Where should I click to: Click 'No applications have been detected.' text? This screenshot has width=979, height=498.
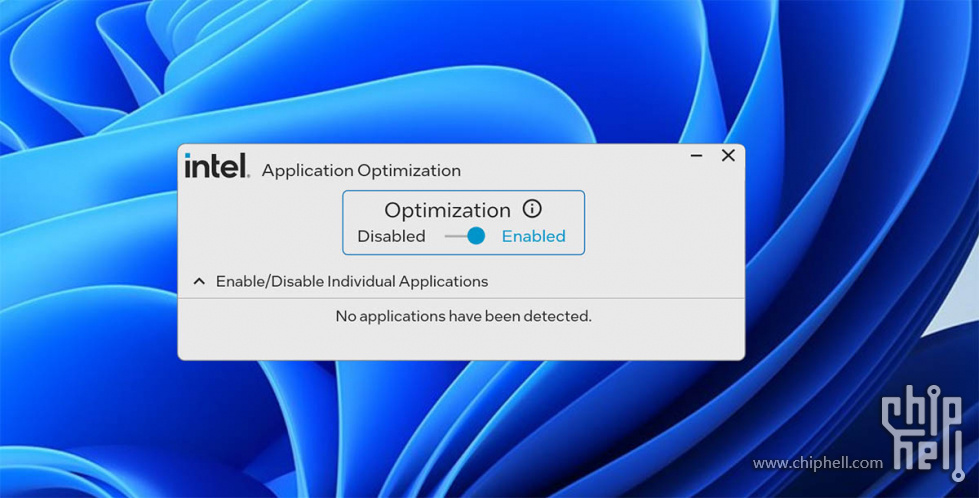463,316
